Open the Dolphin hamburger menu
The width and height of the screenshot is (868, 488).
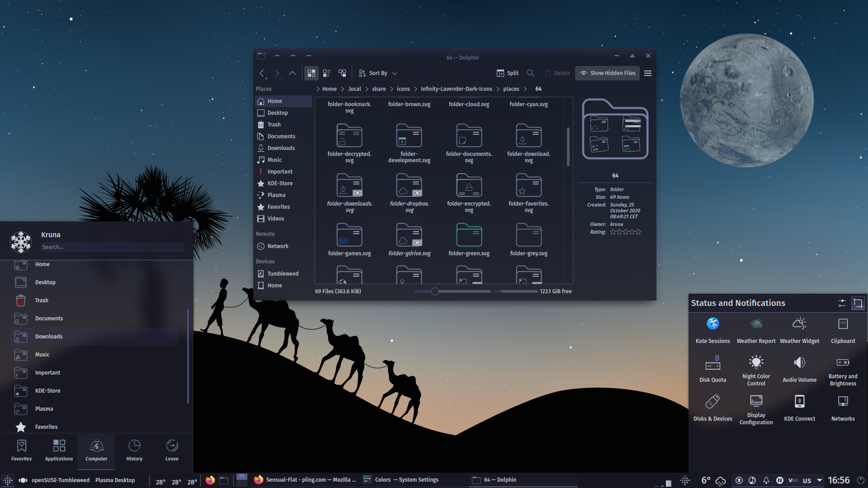pos(647,73)
